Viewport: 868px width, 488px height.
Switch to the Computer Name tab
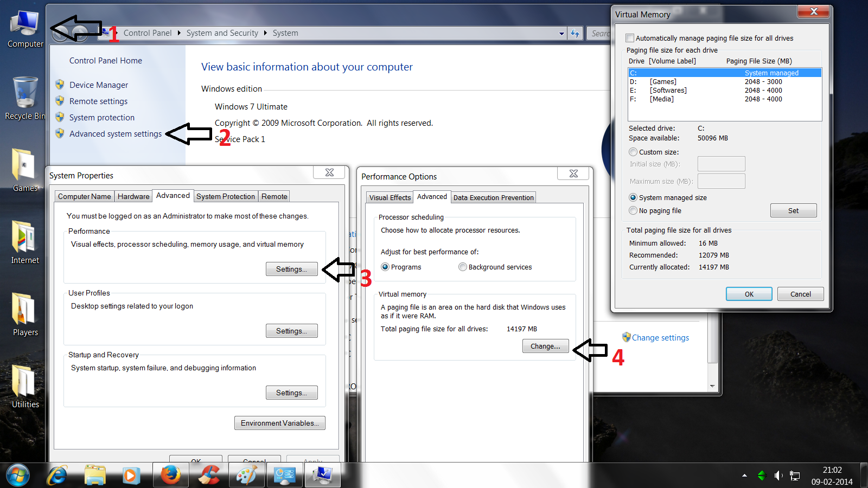click(84, 196)
